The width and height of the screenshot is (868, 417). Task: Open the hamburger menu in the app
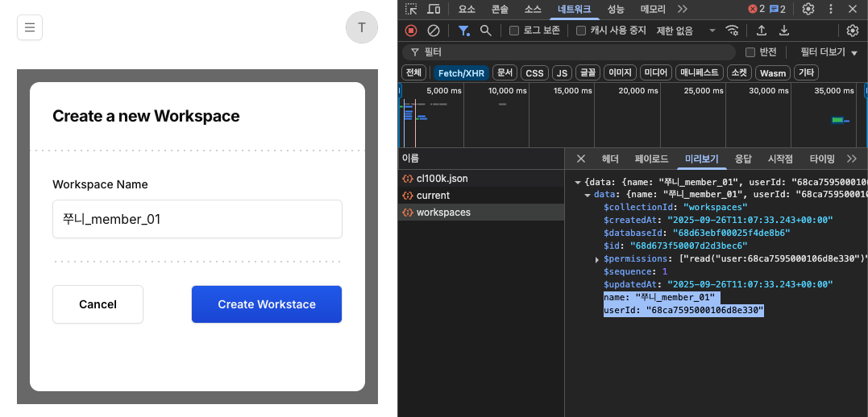[30, 27]
